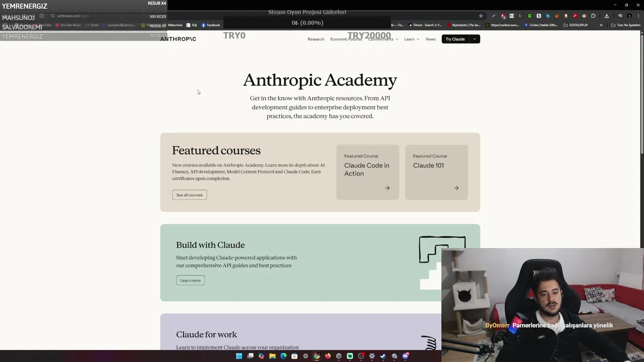Open Discord from the taskbar
The image size is (644, 362).
pyautogui.click(x=406, y=356)
